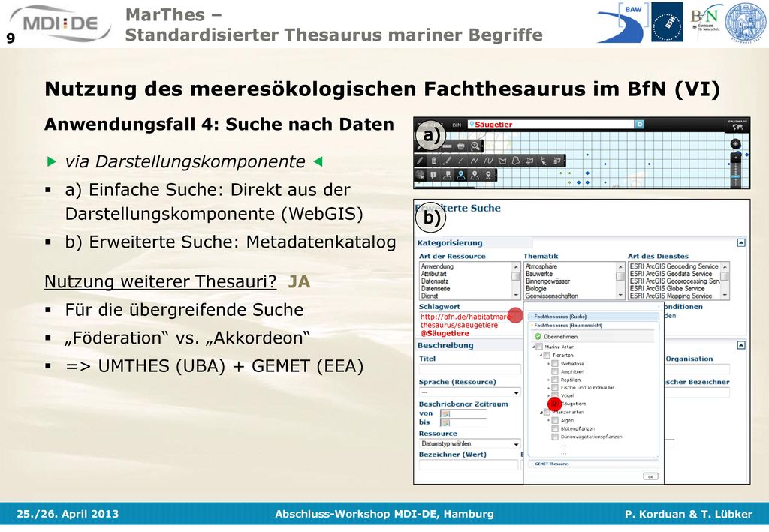Viewport: 769px width, 532px height.
Task: Click the trash can delete icon
Action: (x=434, y=160)
